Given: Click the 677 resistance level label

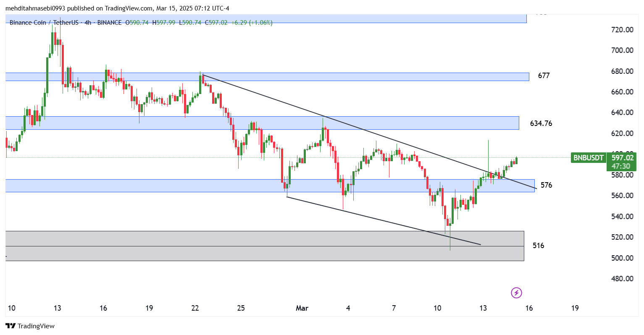Looking at the screenshot, I should coord(544,76).
